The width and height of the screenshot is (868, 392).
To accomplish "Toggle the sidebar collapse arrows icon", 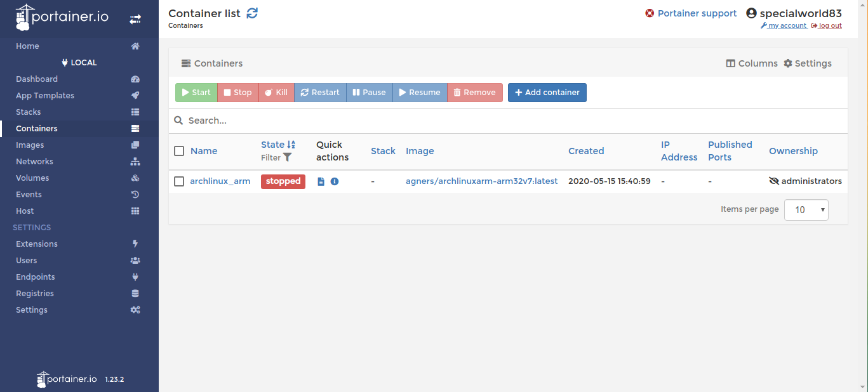I will click(x=135, y=20).
